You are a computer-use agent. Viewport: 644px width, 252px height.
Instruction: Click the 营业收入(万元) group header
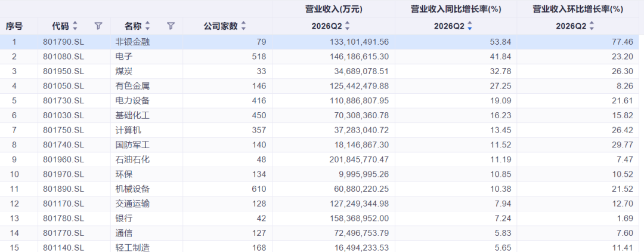click(333, 9)
